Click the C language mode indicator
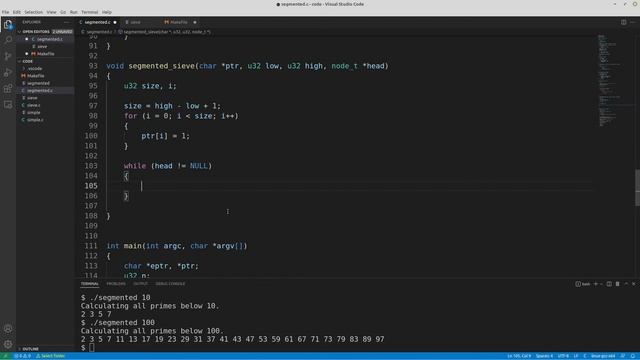Viewport: 640px width, 360px height. pos(585,356)
